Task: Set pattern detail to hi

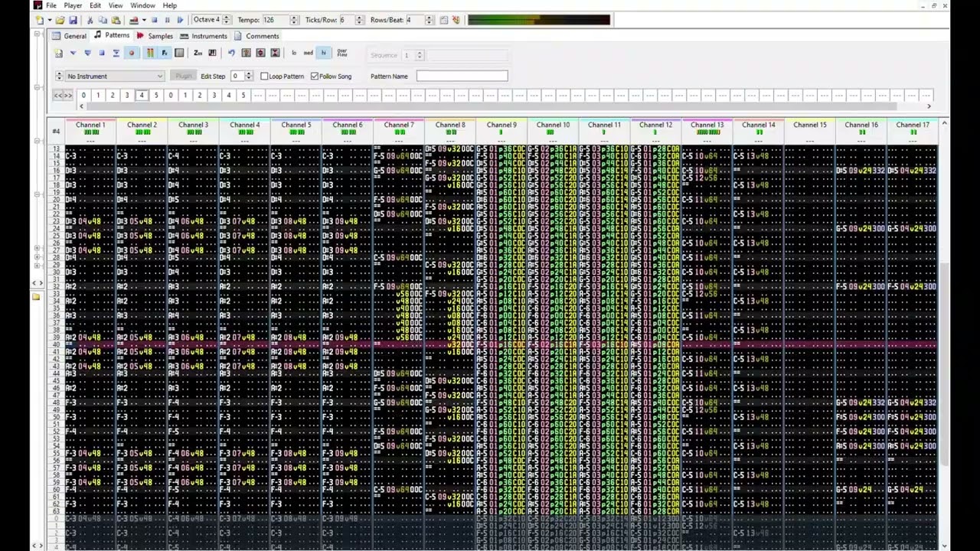Action: point(323,53)
